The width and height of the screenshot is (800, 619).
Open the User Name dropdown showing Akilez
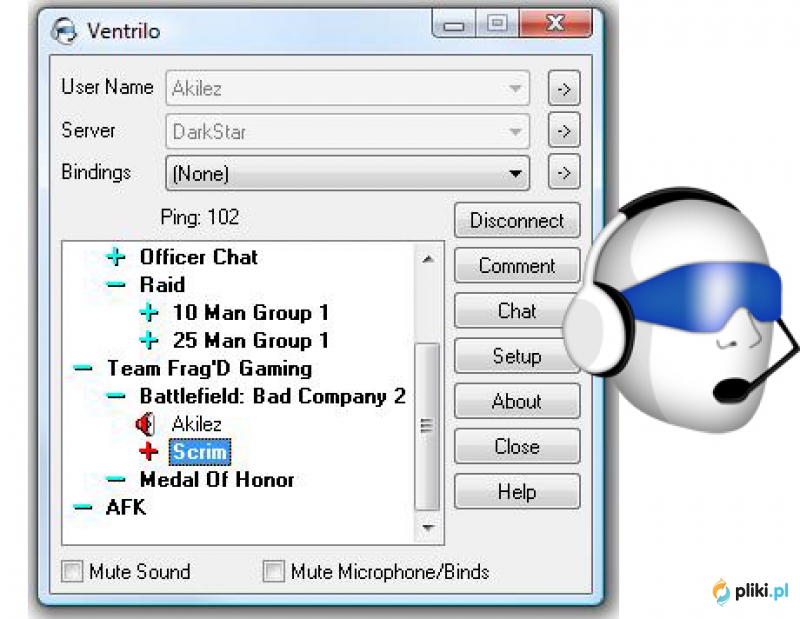click(347, 88)
